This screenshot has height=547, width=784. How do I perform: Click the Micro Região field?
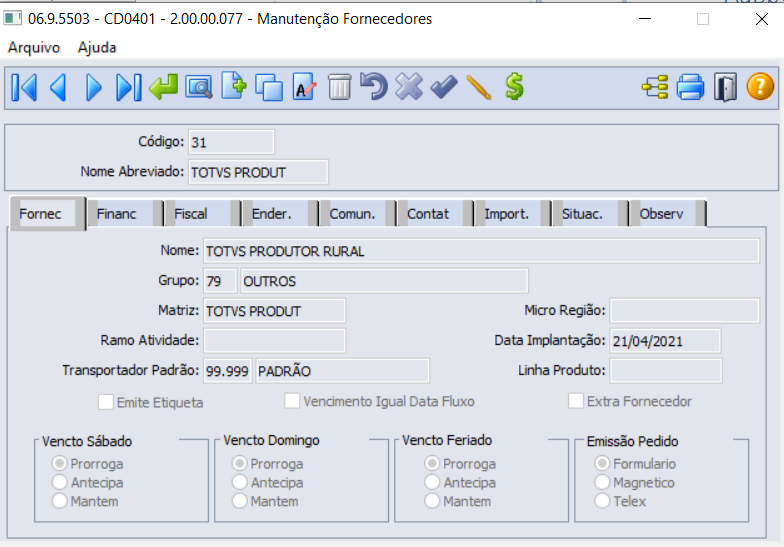pyautogui.click(x=684, y=311)
